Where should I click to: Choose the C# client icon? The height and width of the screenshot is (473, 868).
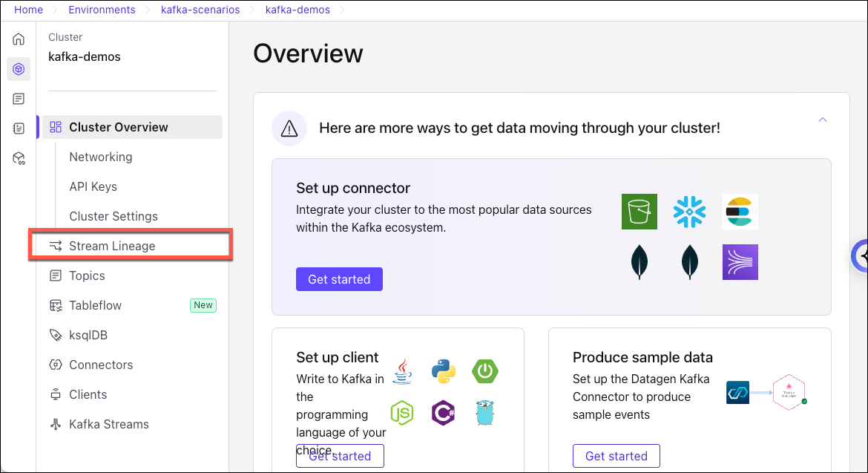[x=444, y=411]
